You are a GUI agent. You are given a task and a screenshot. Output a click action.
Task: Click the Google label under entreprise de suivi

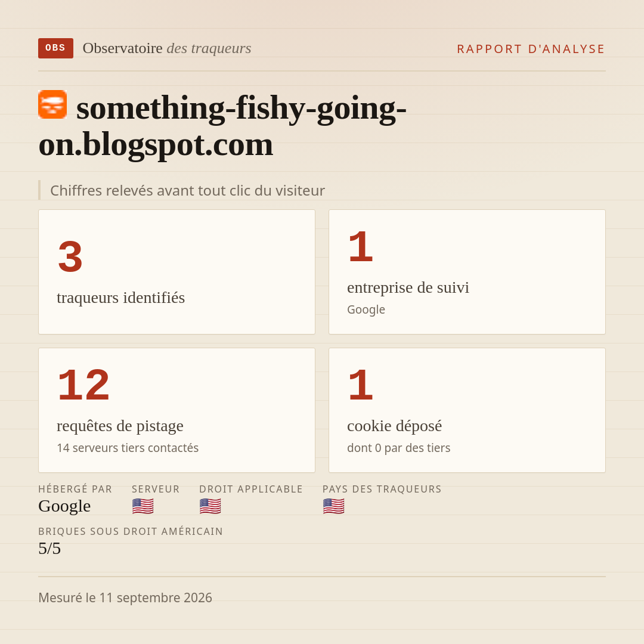pyautogui.click(x=366, y=309)
